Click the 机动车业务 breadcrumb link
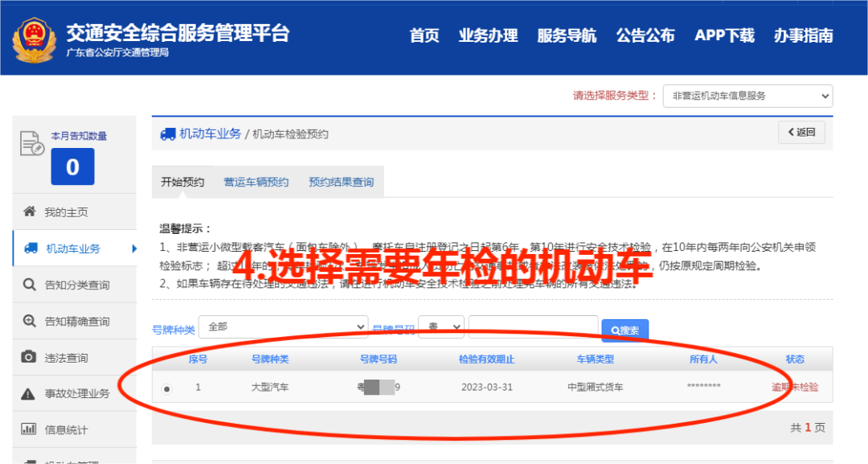This screenshot has width=868, height=464. pyautogui.click(x=211, y=133)
